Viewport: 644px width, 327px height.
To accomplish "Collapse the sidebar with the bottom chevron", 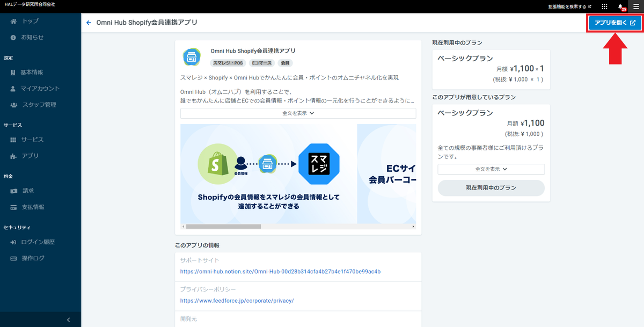I will 68,320.
